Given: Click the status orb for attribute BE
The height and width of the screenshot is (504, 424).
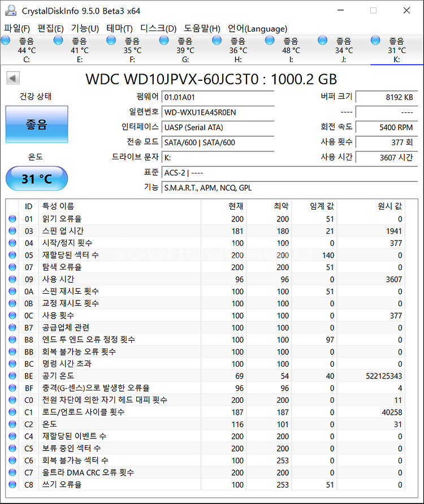Looking at the screenshot, I should tap(12, 376).
